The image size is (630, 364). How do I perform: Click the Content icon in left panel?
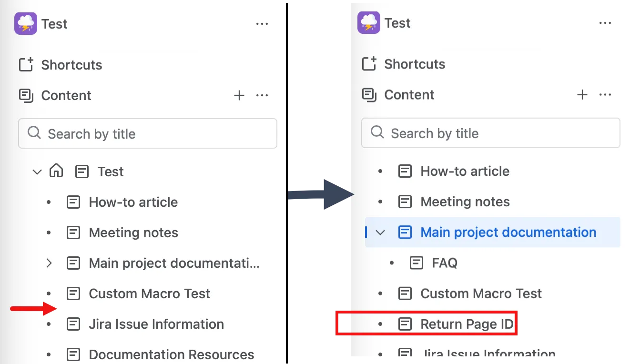tap(26, 95)
